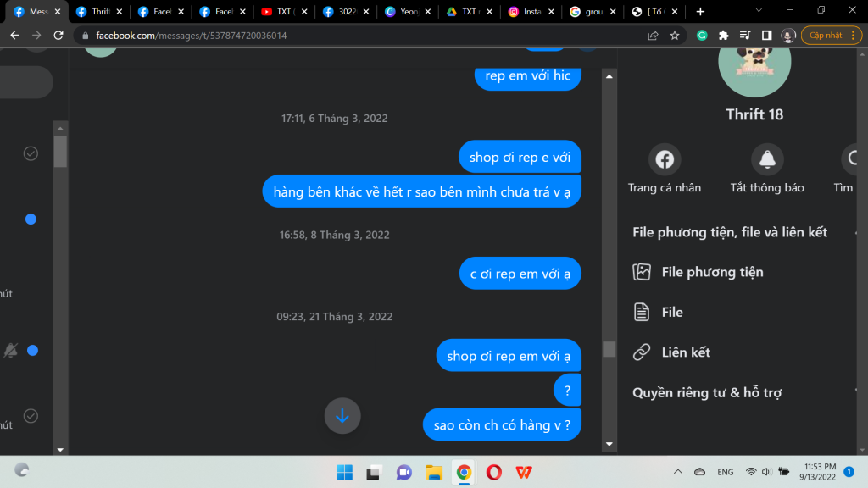
Task: Click the scroll-to-bottom arrow button
Action: pyautogui.click(x=342, y=416)
